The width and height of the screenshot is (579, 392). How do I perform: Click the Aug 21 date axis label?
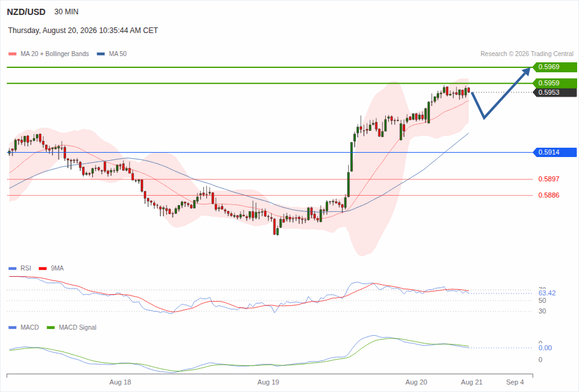pos(472,382)
